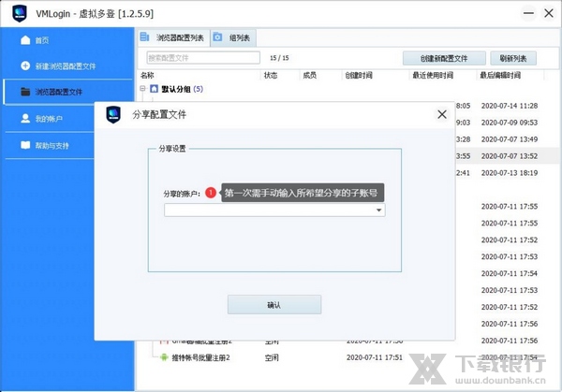
Task: Click the 分享的账户 input combo box
Action: point(274,211)
